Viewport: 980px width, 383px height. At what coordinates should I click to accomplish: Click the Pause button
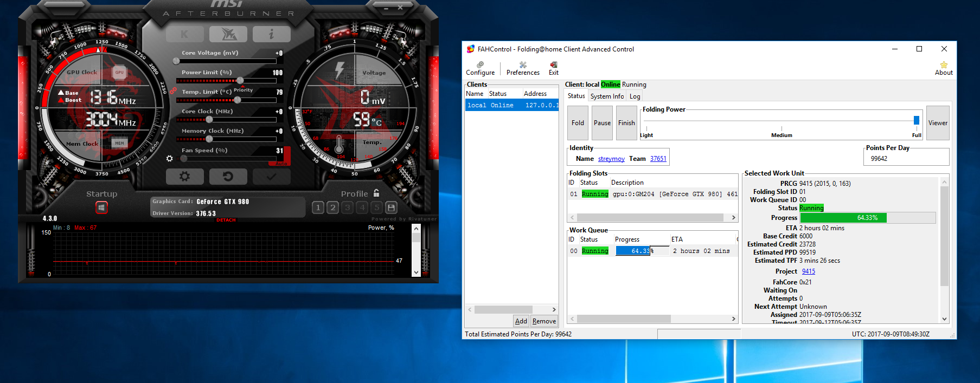[602, 123]
